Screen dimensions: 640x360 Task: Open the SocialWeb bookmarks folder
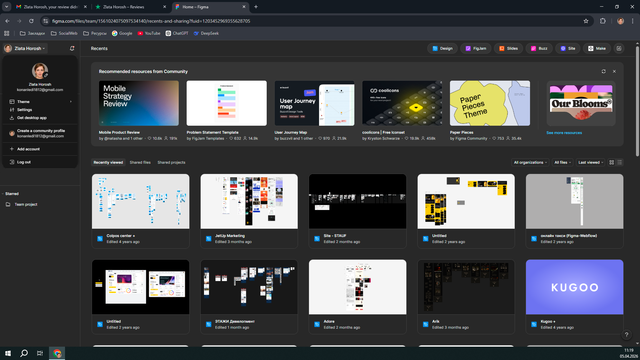click(64, 33)
